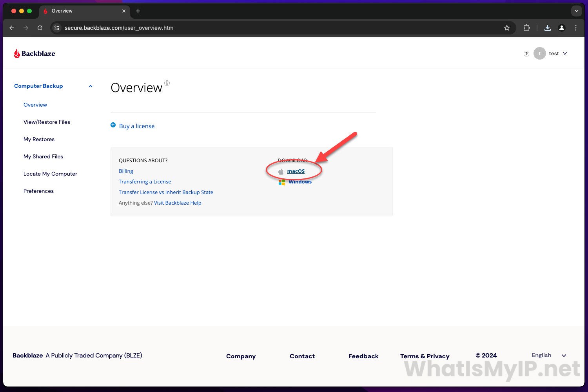Click Backblaze footer brand text
Image resolution: width=588 pixels, height=392 pixels.
coord(28,356)
